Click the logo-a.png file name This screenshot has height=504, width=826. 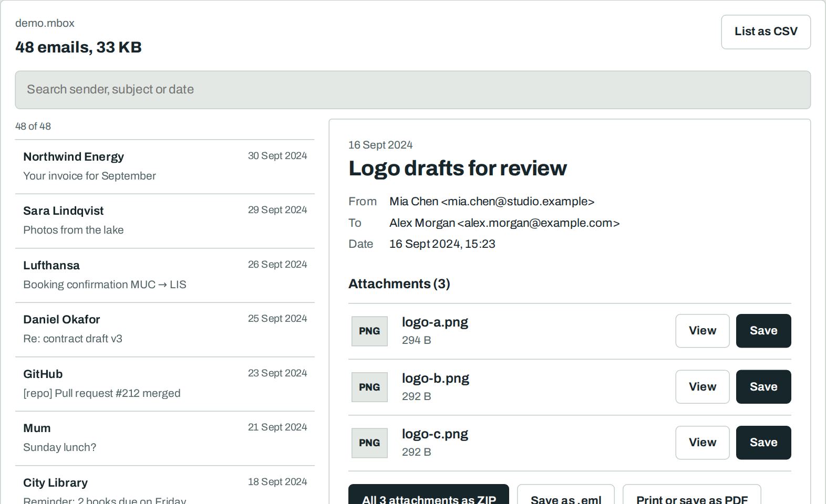(x=435, y=322)
